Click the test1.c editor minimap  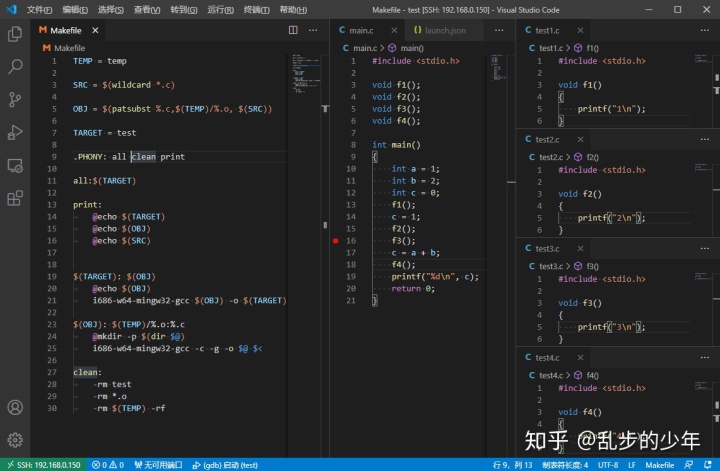point(703,59)
